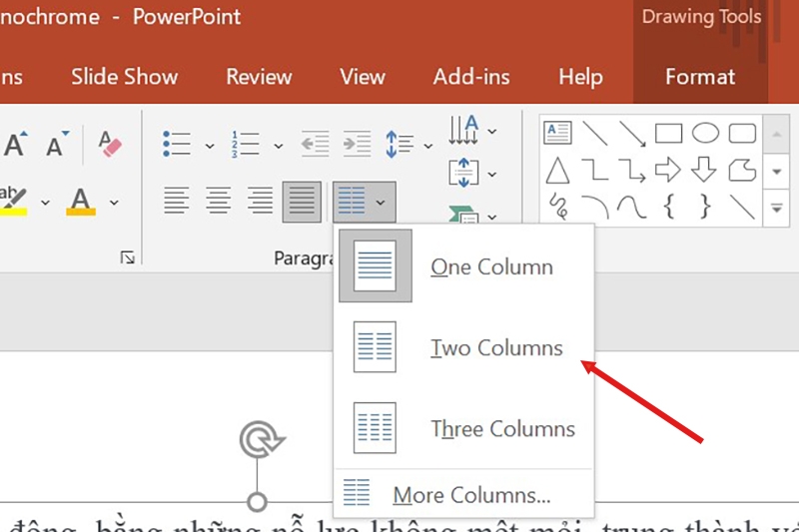Click the Increase Font Size icon

tap(15, 144)
